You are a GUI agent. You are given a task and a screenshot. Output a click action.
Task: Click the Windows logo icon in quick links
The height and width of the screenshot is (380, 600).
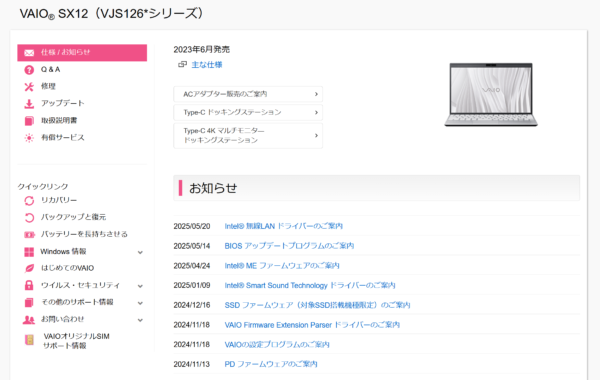point(29,252)
